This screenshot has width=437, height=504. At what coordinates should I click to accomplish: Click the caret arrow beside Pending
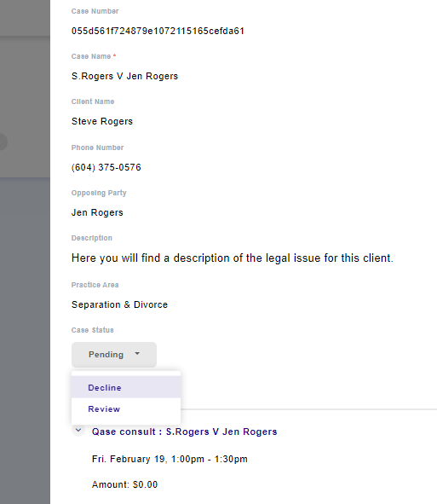coord(137,354)
